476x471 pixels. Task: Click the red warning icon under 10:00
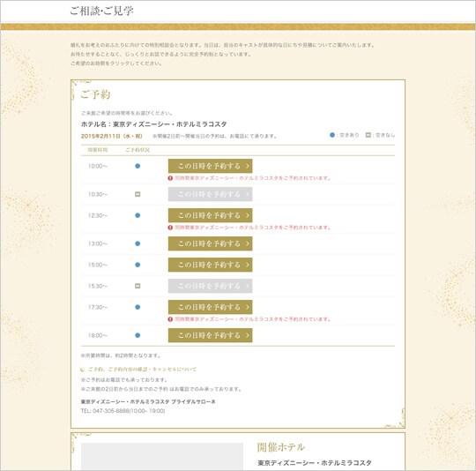tap(170, 178)
